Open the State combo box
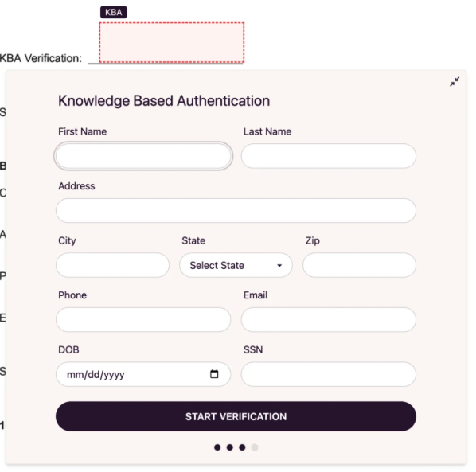476x472 pixels. (236, 265)
